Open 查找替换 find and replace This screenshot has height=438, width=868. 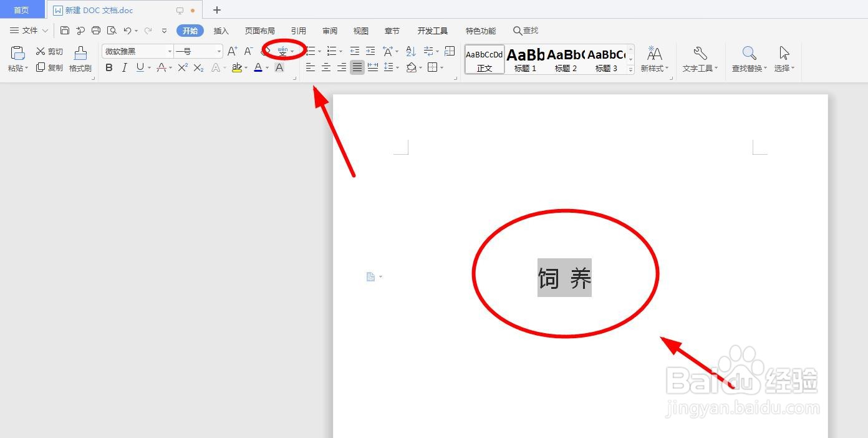pyautogui.click(x=750, y=59)
